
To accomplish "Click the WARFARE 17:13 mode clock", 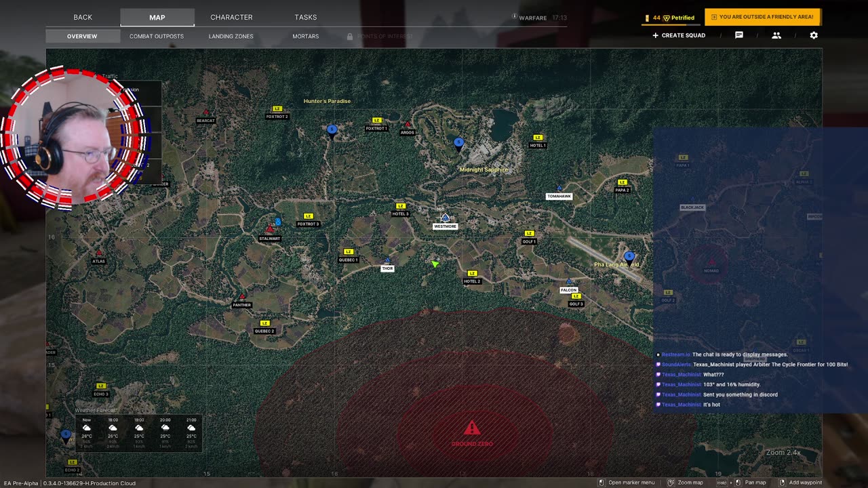I will point(540,18).
